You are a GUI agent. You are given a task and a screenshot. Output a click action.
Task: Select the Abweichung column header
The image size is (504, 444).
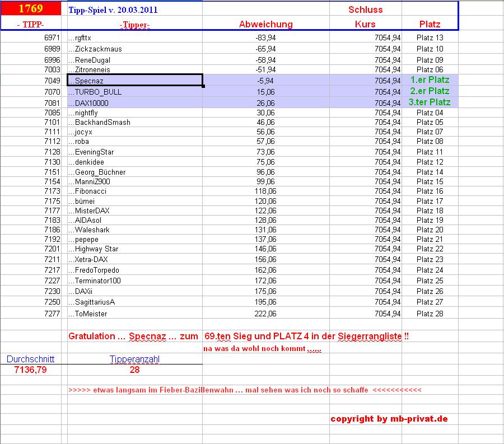point(266,24)
